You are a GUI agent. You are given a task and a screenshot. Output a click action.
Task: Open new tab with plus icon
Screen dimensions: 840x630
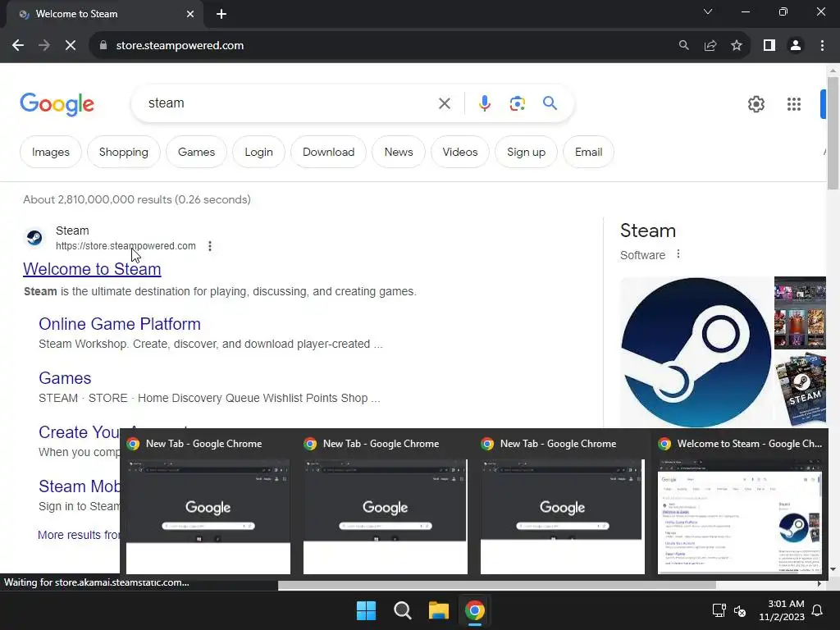pyautogui.click(x=221, y=14)
